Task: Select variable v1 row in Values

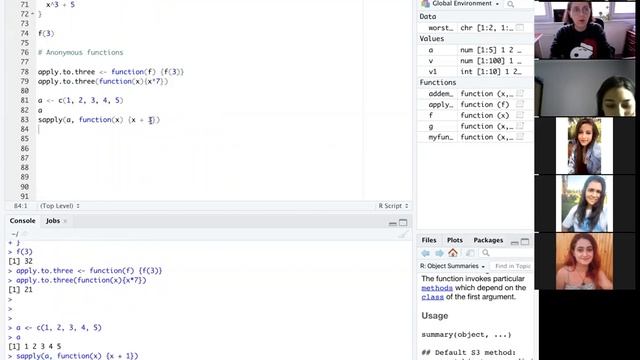Action: pyautogui.click(x=475, y=72)
